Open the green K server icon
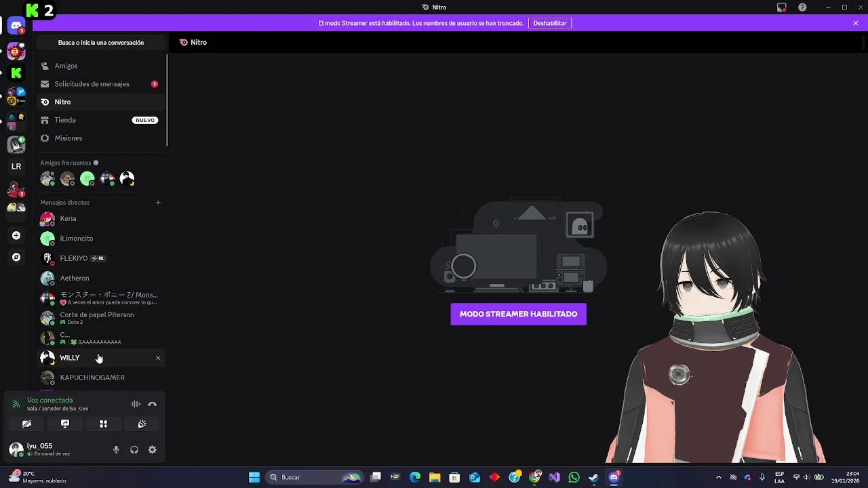This screenshot has width=868, height=488. [x=16, y=73]
